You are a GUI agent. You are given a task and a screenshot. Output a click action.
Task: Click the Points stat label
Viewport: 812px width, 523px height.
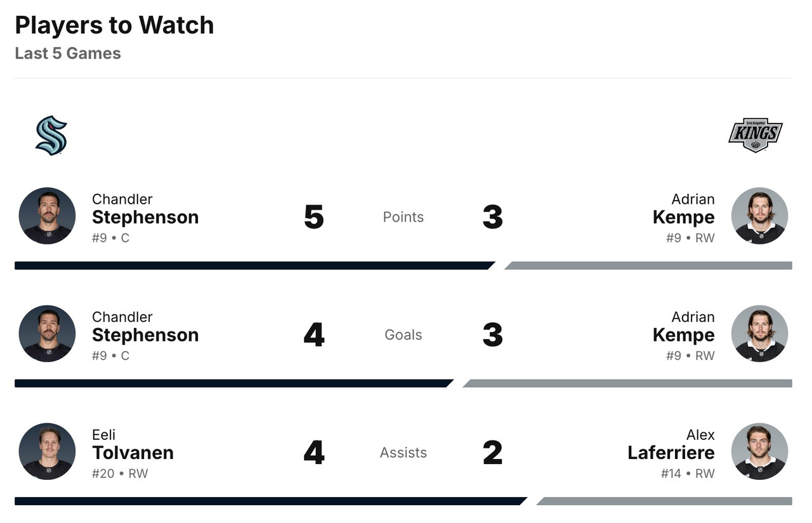click(x=403, y=217)
